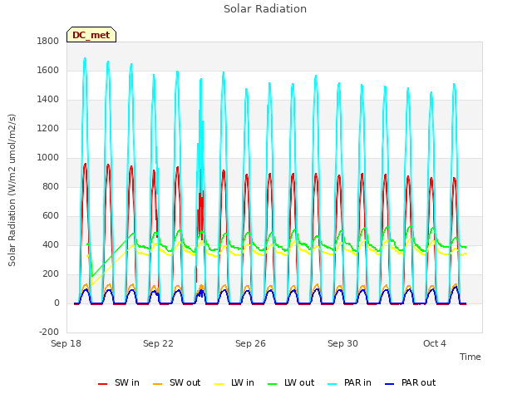Click the 200 y-axis tick label
The width and height of the screenshot is (532, 399).
tap(51, 274)
